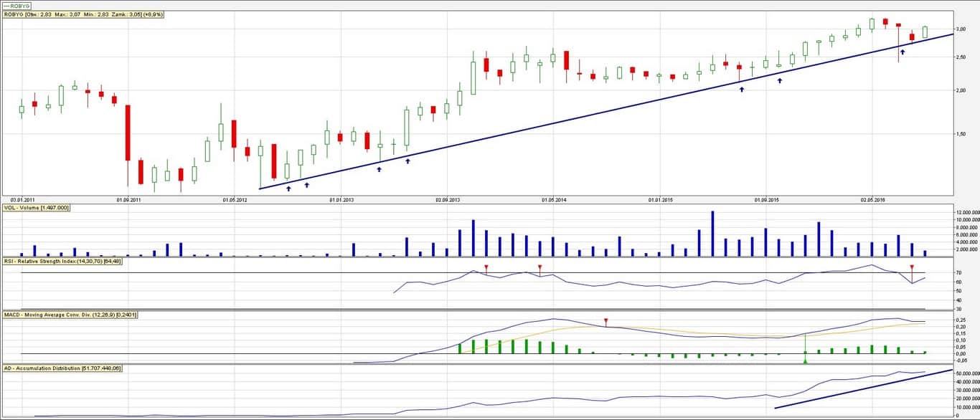Click the green buy signal triangle on the MACD panel
This screenshot has height=420, width=980.
click(805, 361)
